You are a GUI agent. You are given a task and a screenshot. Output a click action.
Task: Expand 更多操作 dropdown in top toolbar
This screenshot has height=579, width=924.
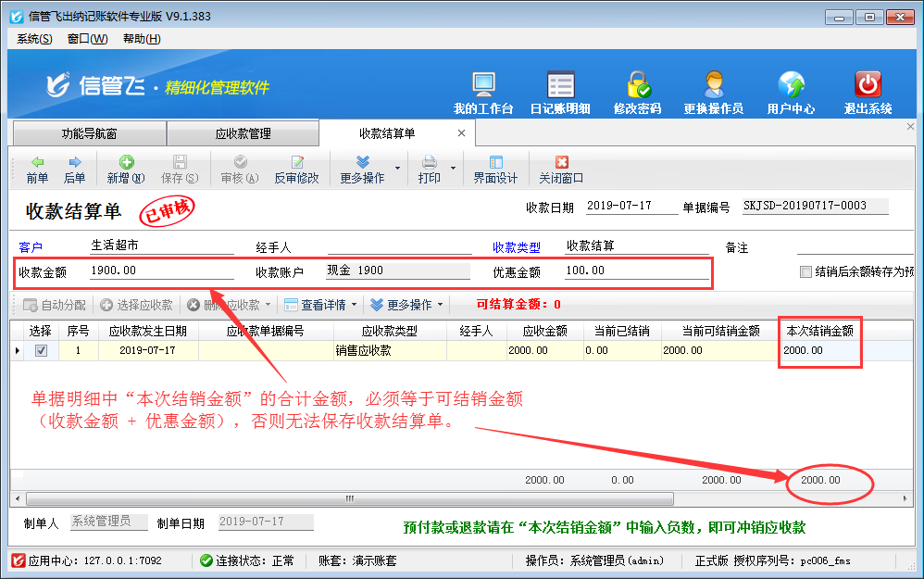pyautogui.click(x=398, y=169)
